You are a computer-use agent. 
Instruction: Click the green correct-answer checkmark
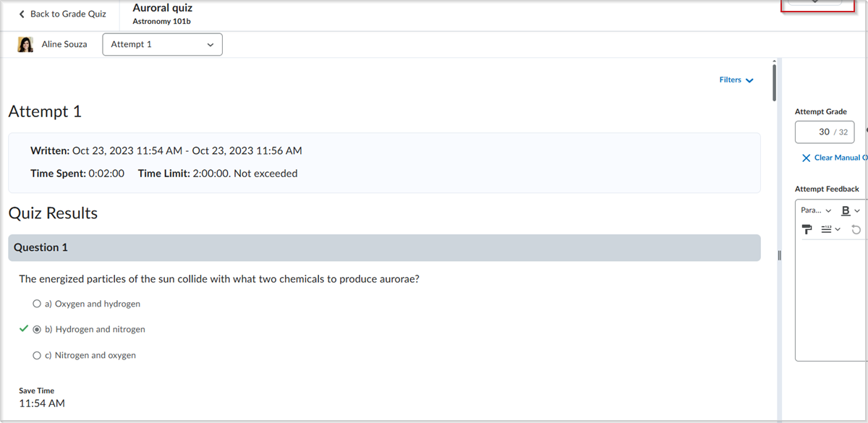click(x=24, y=329)
